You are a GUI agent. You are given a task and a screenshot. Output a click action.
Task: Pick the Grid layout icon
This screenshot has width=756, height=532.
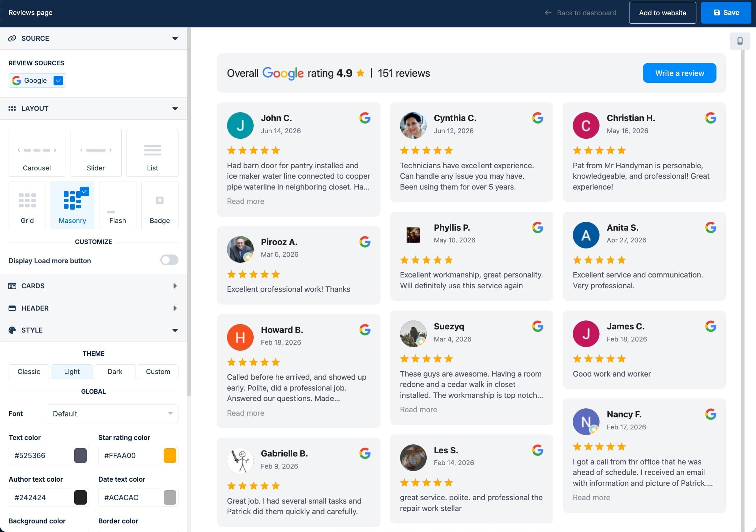(27, 200)
